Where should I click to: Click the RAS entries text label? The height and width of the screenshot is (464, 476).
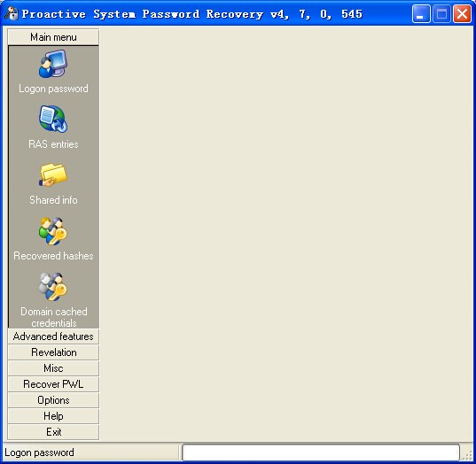pos(53,144)
